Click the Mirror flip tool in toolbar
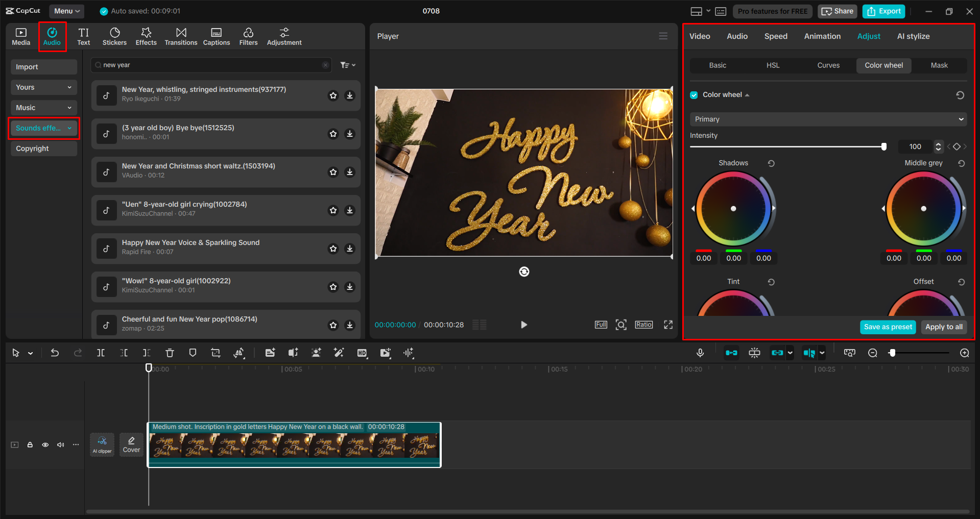This screenshot has width=980, height=519. pyautogui.click(x=238, y=352)
